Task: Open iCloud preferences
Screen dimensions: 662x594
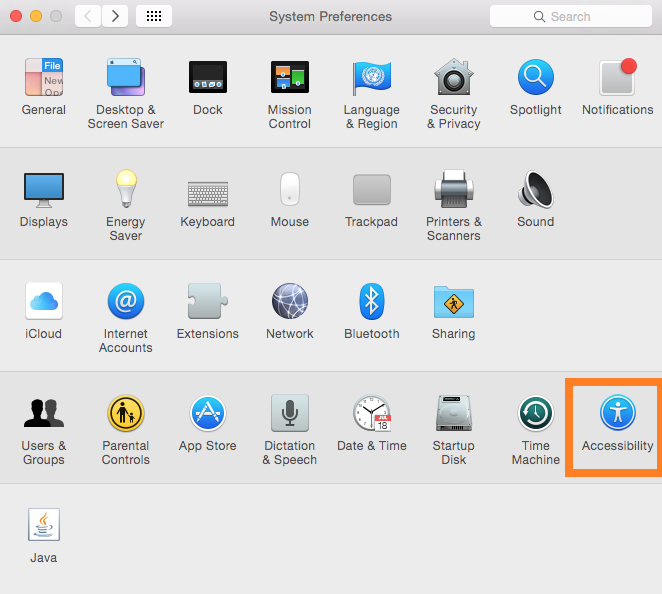Action: click(x=43, y=302)
